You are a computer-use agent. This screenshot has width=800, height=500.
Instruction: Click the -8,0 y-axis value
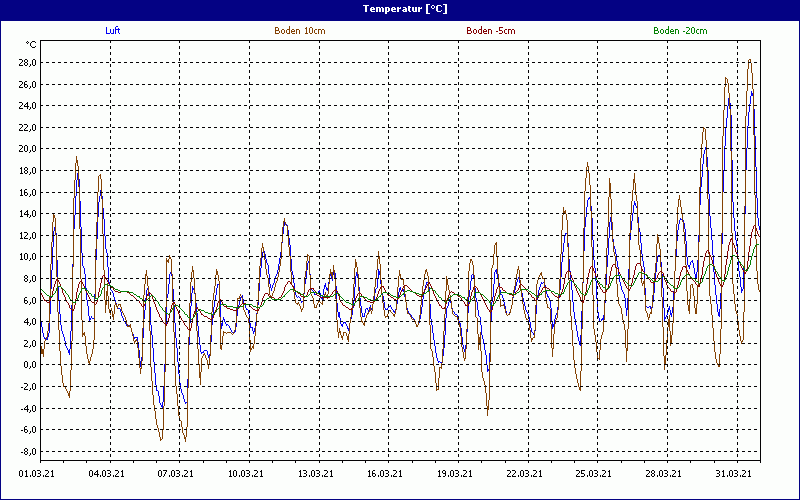(25, 451)
